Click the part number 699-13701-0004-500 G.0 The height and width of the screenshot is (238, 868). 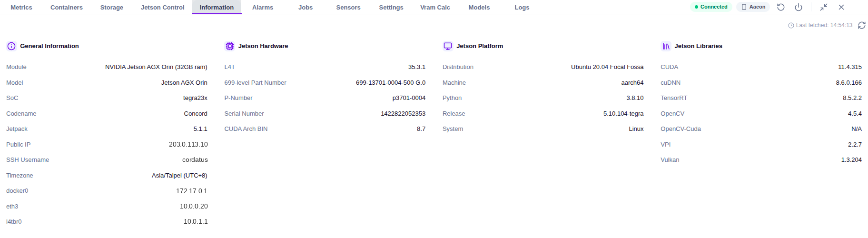point(391,83)
